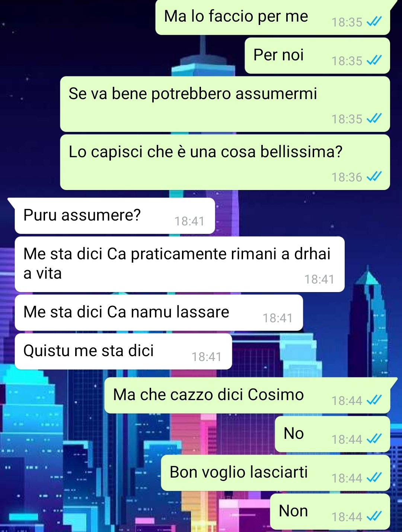The height and width of the screenshot is (532, 402).
Task: Tap read ticks on "Lo capisci che è una cosa bellissima?"
Action: click(x=374, y=177)
